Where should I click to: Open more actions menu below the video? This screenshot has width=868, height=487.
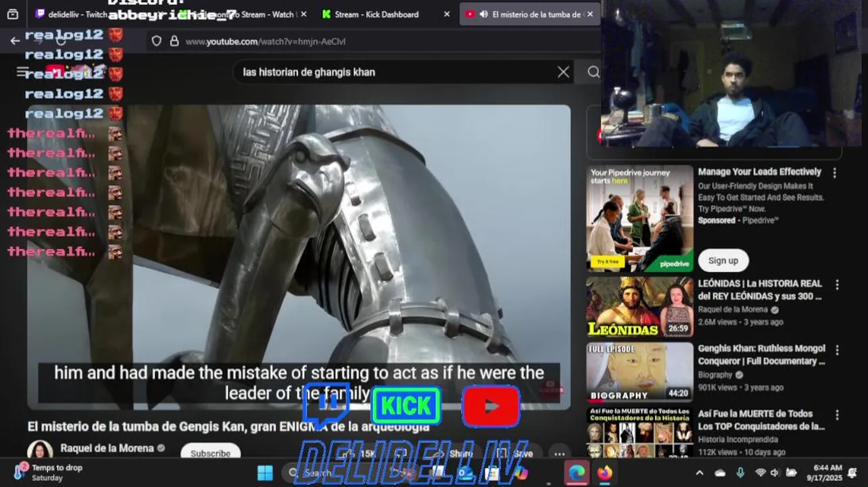tap(559, 454)
